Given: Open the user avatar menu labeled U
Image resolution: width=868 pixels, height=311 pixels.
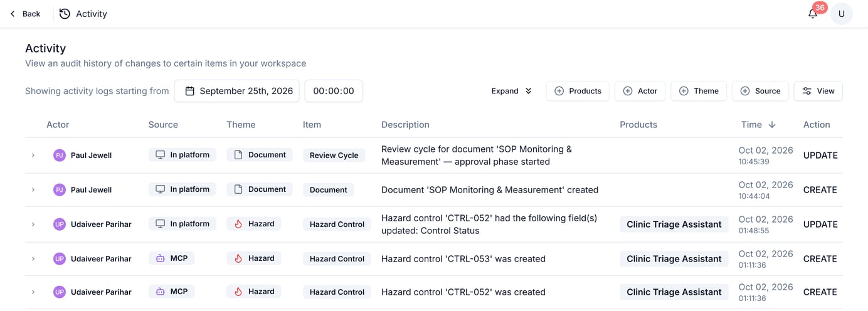Looking at the screenshot, I should click(842, 14).
